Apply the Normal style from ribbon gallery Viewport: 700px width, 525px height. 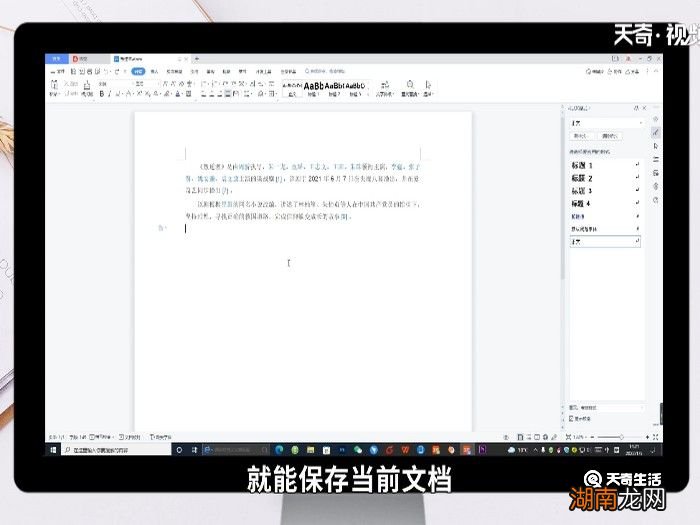click(292, 88)
